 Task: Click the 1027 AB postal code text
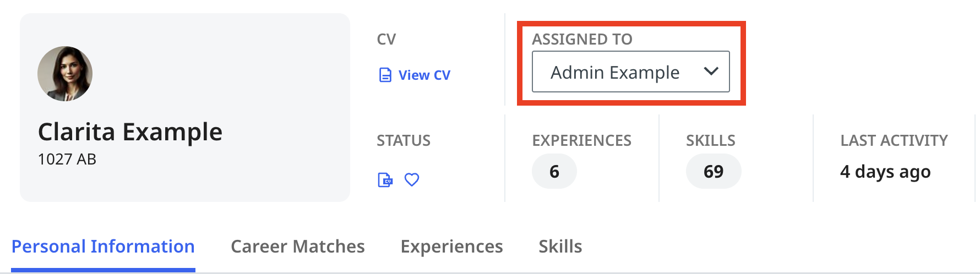[x=67, y=159]
